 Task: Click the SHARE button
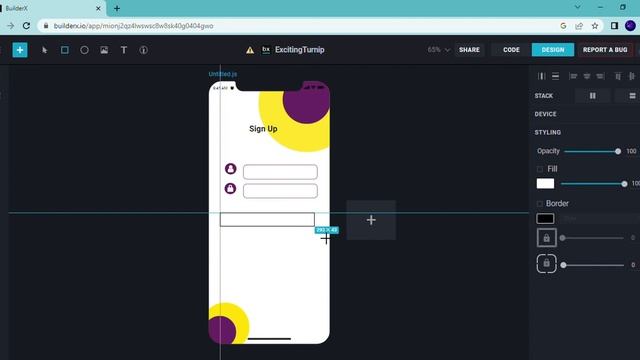pos(469,50)
